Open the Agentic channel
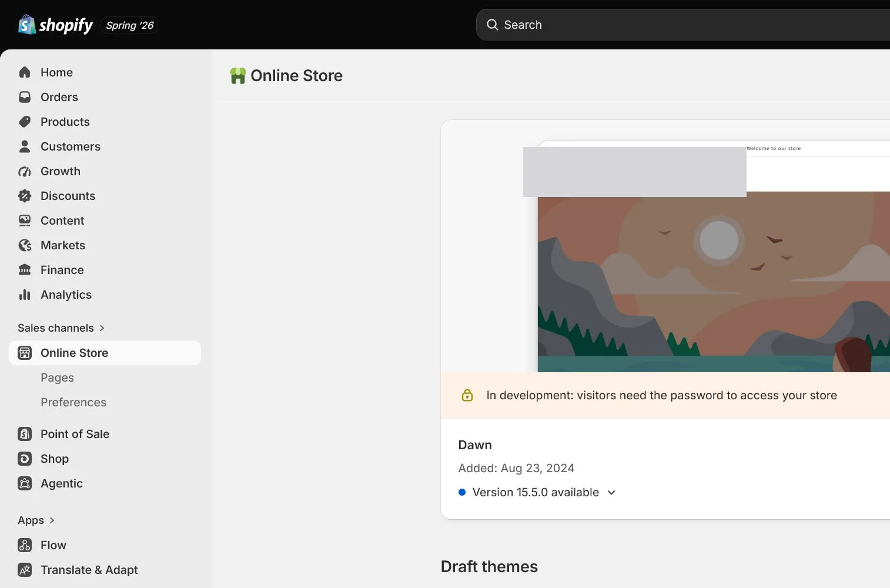This screenshot has width=890, height=588. click(105, 483)
